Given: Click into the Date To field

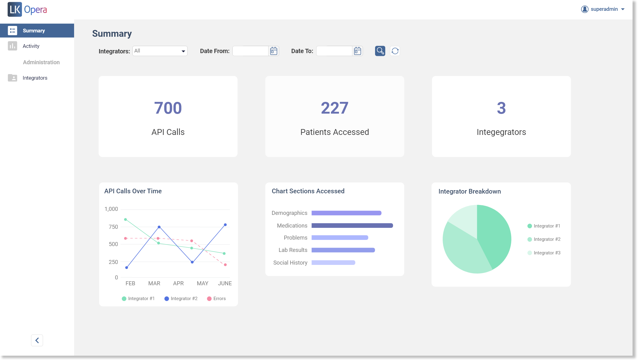Looking at the screenshot, I should point(335,51).
